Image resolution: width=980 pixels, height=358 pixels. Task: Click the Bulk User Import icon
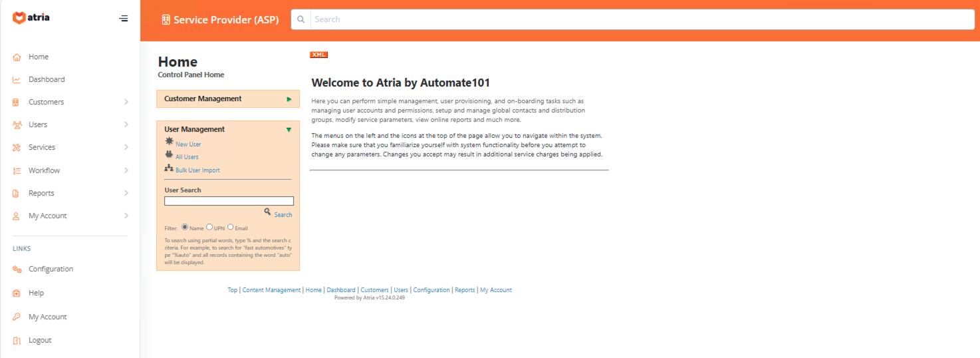169,168
